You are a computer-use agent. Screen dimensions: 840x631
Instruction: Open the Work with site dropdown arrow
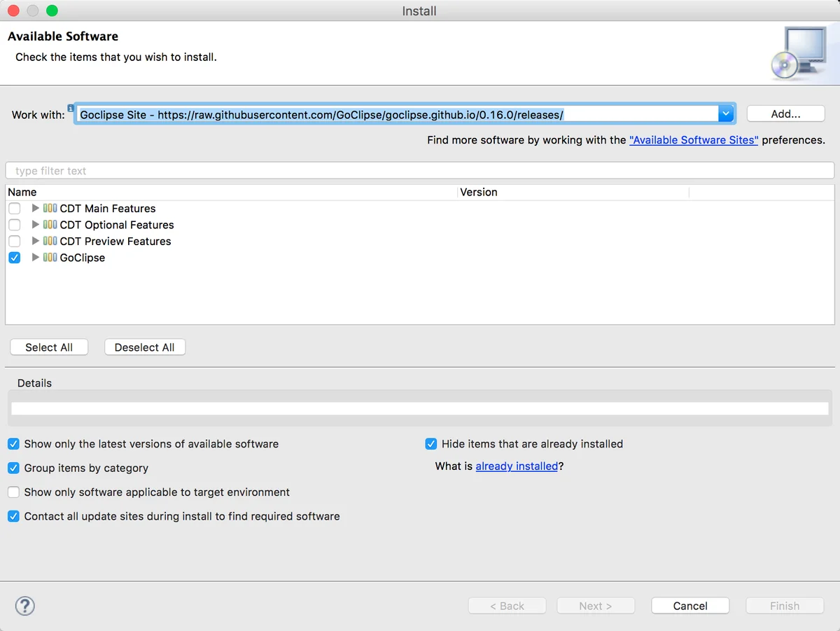point(726,114)
